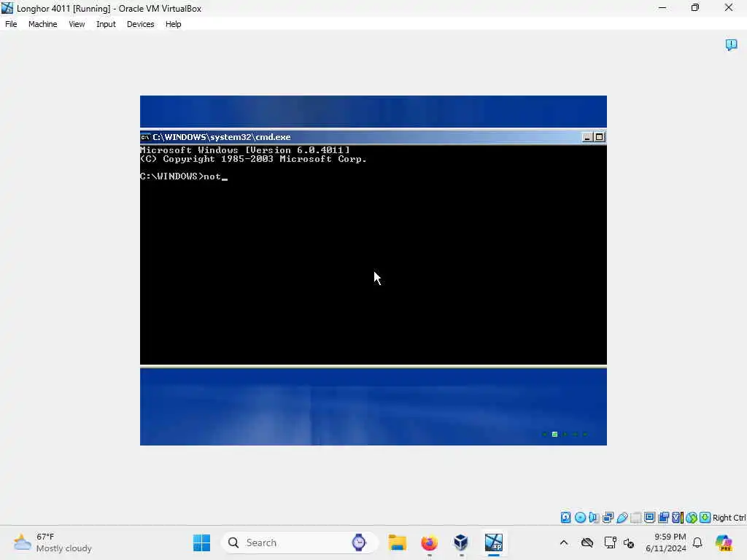Image resolution: width=747 pixels, height=560 pixels.
Task: Click the mouse integration status icon
Action: 692,517
